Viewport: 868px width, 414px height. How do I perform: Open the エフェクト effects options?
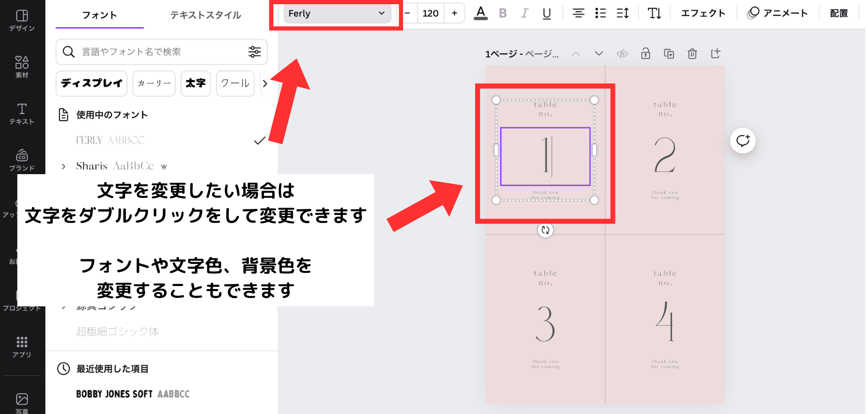coord(703,14)
